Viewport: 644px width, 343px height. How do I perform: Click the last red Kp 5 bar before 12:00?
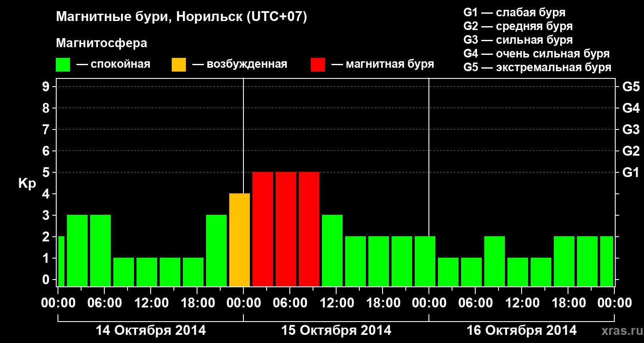[x=309, y=229]
